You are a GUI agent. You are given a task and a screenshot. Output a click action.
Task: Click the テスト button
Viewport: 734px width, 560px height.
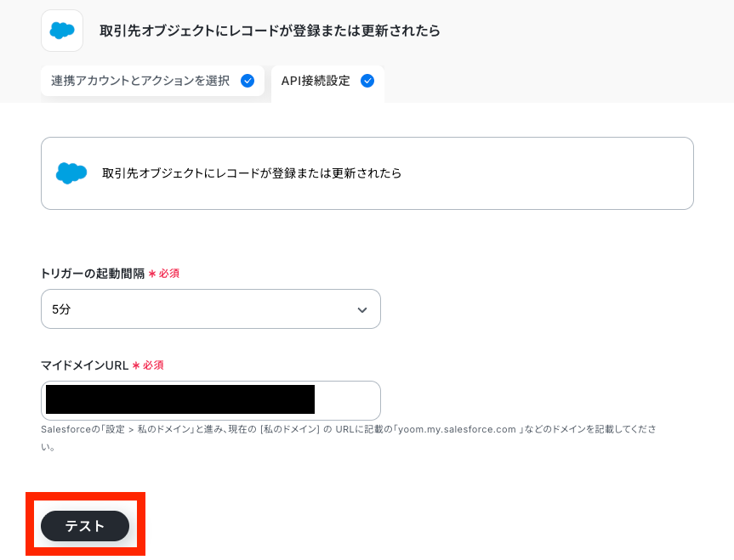(x=85, y=526)
